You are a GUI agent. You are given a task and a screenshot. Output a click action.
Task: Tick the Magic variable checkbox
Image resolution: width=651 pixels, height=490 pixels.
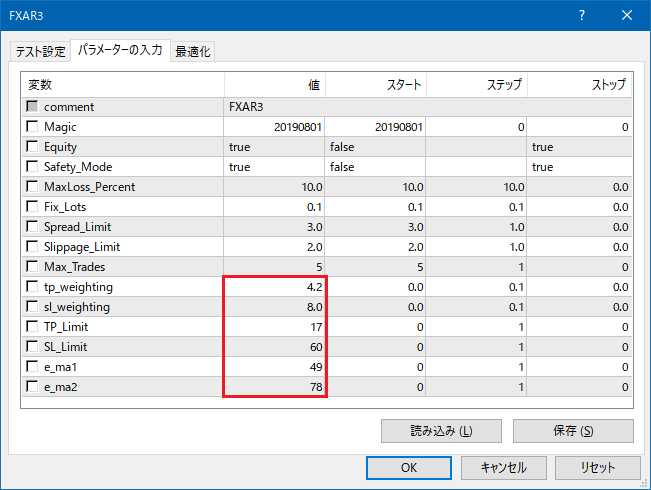point(32,126)
